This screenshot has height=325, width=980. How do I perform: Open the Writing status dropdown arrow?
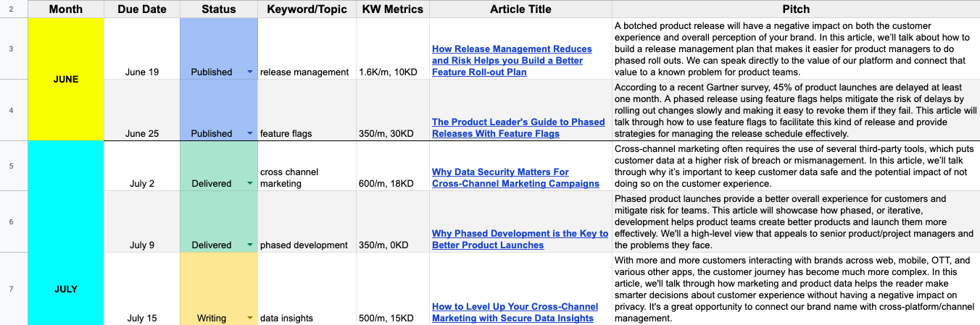point(250,318)
